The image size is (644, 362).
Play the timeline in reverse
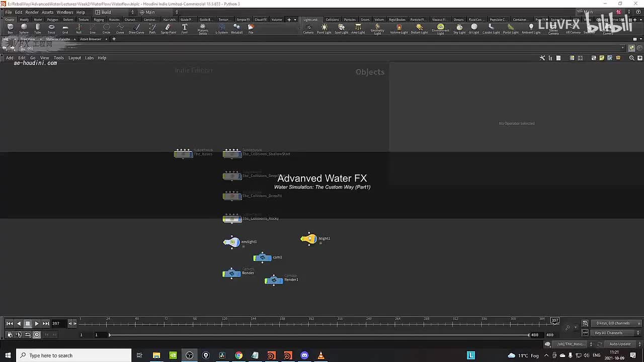(x=19, y=323)
